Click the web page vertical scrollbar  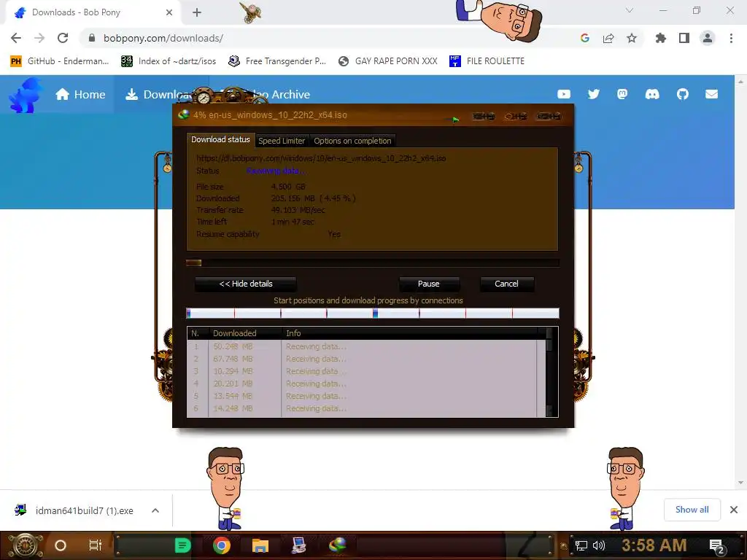pyautogui.click(x=740, y=282)
